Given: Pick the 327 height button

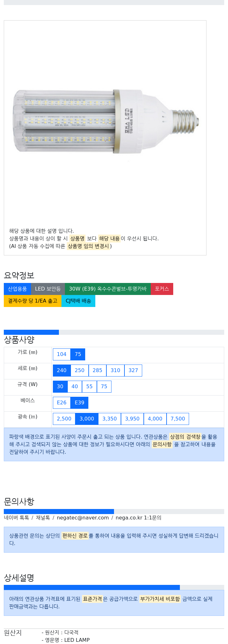Looking at the screenshot, I should [133, 371].
